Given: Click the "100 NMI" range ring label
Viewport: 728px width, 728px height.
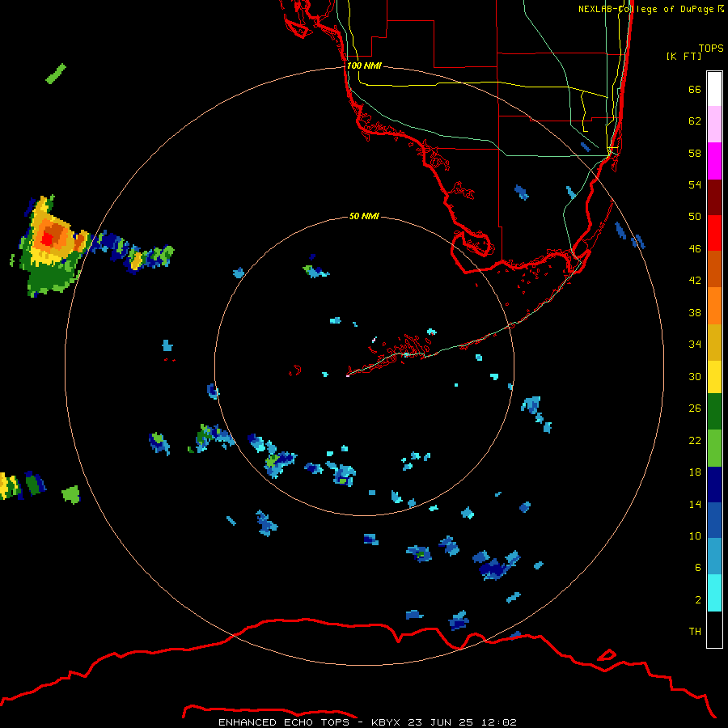Looking at the screenshot, I should (x=365, y=66).
